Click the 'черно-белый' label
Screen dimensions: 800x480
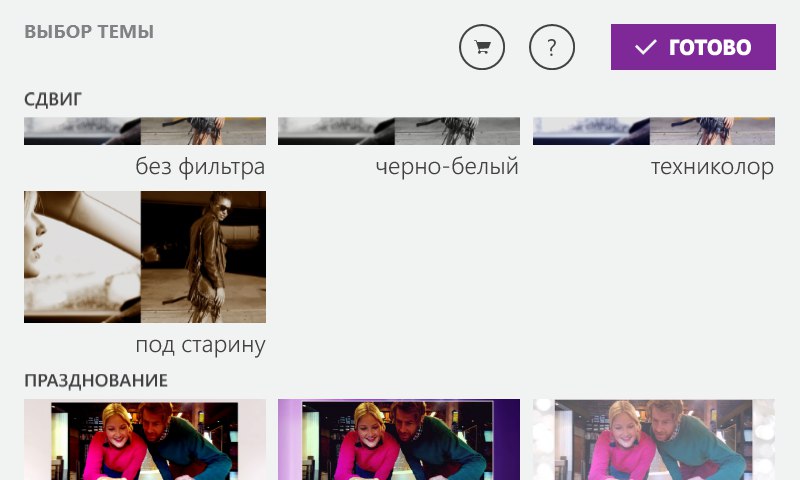(447, 167)
